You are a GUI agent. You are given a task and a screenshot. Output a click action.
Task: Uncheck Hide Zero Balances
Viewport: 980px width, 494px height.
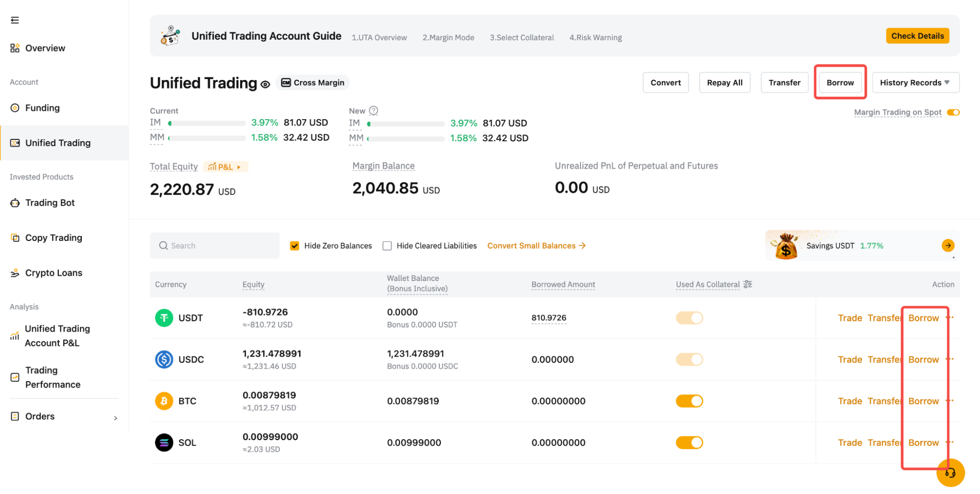(295, 246)
